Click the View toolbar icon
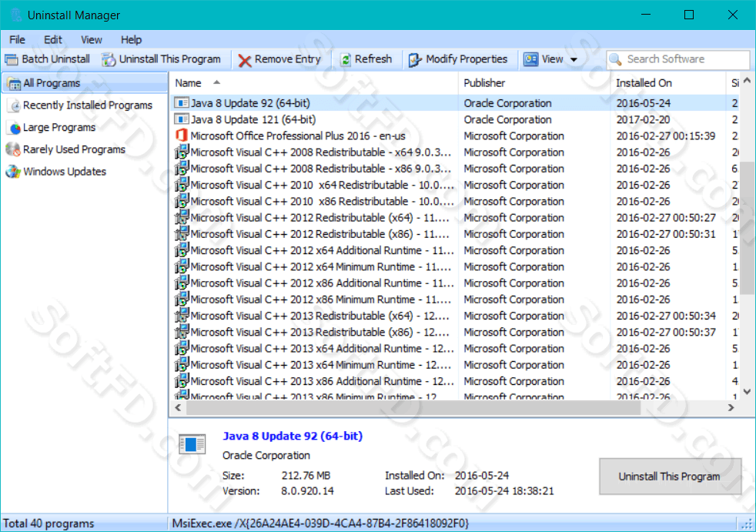Viewport: 756px width, 532px height. [x=531, y=59]
